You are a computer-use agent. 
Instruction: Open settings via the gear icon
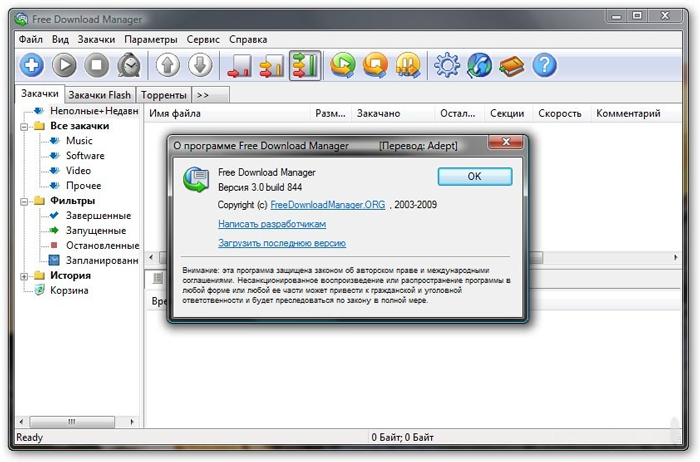click(x=447, y=65)
